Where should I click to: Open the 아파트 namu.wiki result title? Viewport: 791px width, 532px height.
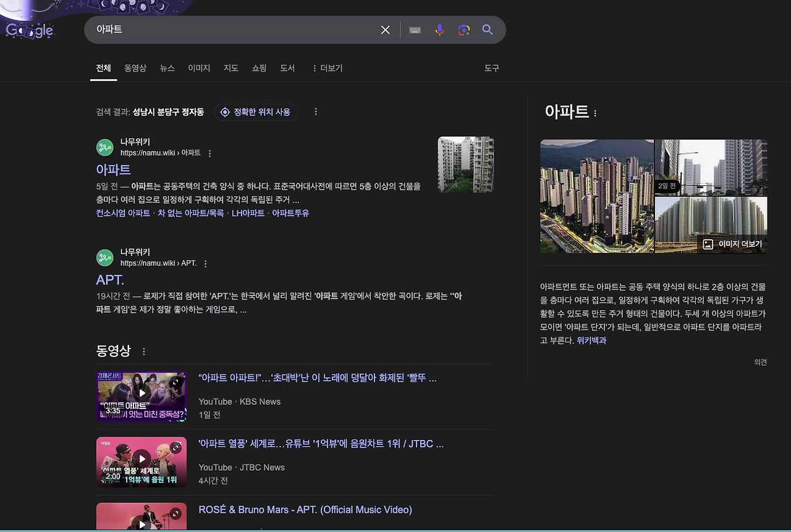[x=113, y=169]
